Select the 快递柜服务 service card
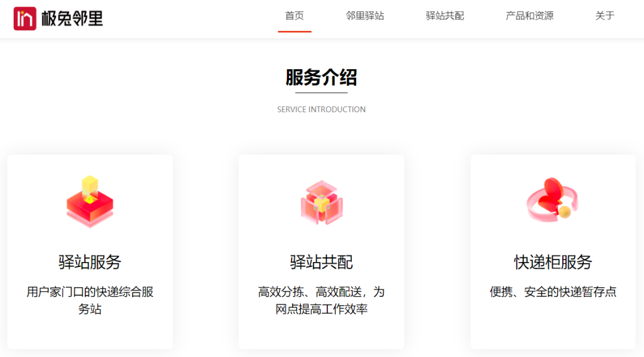 pos(552,251)
